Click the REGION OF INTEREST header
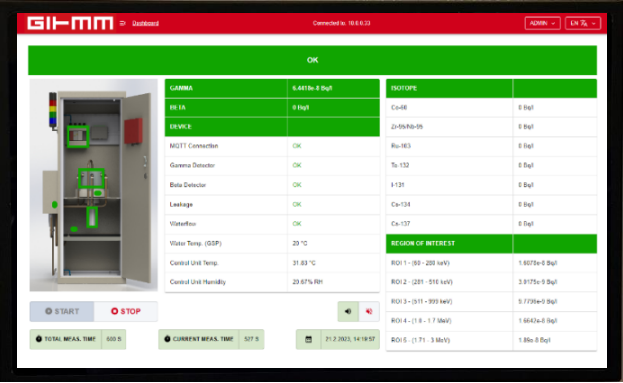Screen dimensions: 623x383 (491, 243)
